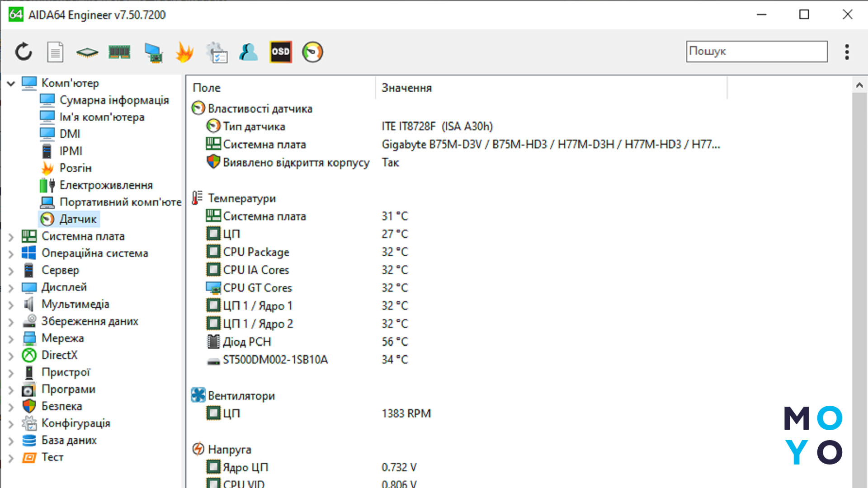Image resolution: width=868 pixels, height=488 pixels.
Task: Click inside the Пошук search field
Action: [x=757, y=52]
